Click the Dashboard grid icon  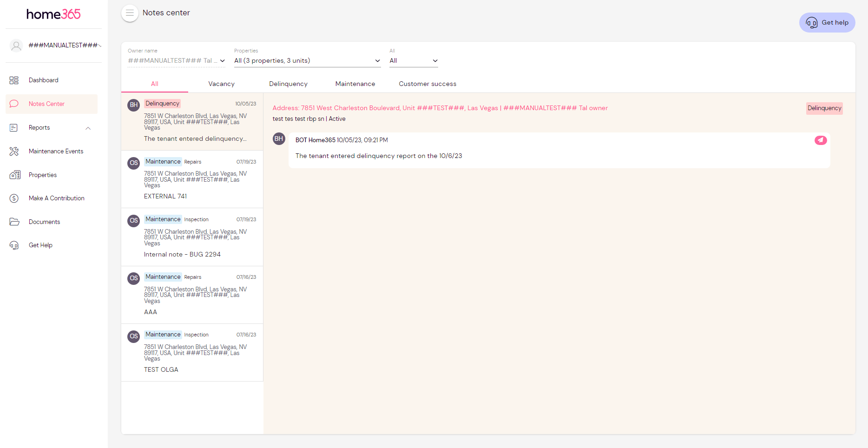tap(14, 80)
